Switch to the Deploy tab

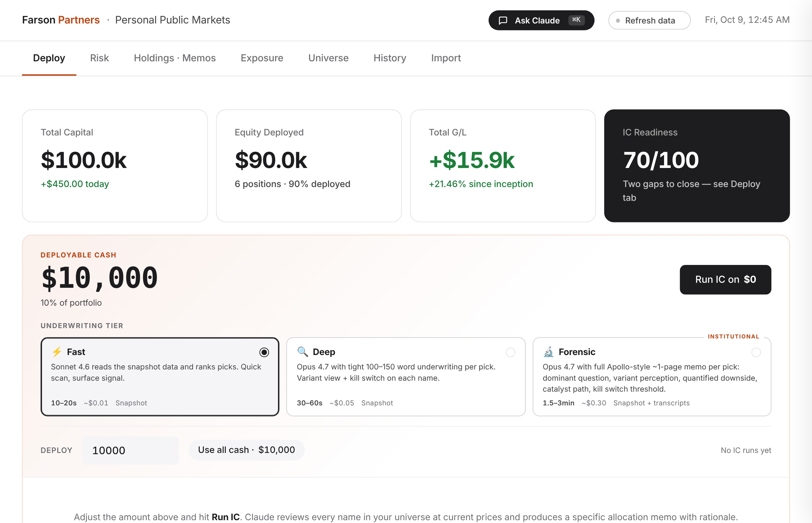[49, 58]
